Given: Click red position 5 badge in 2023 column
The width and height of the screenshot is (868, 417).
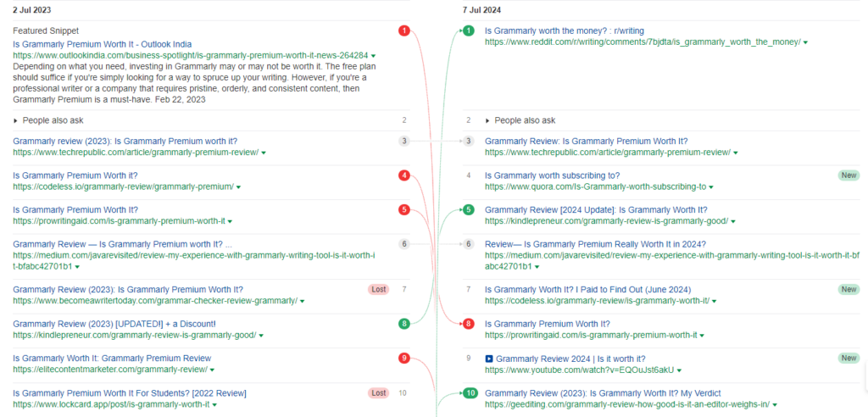Looking at the screenshot, I should pyautogui.click(x=404, y=210).
